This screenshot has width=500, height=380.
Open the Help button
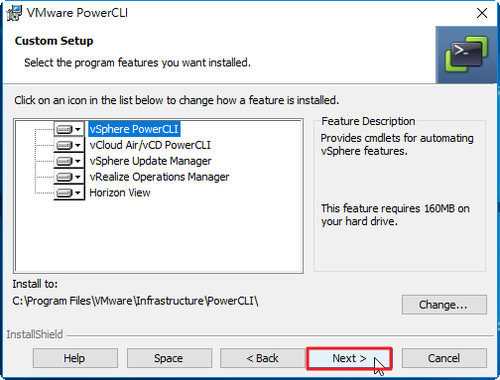[x=75, y=358]
